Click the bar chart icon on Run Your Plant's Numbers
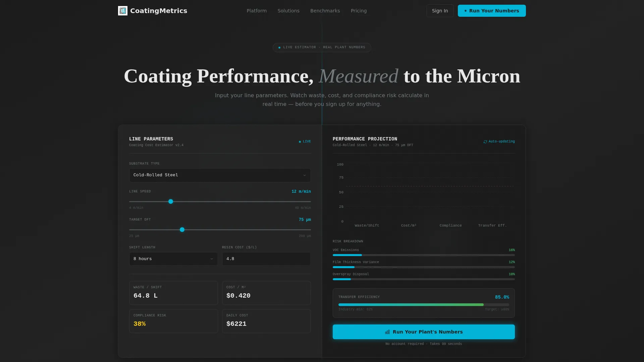644x362 pixels. coord(387,332)
